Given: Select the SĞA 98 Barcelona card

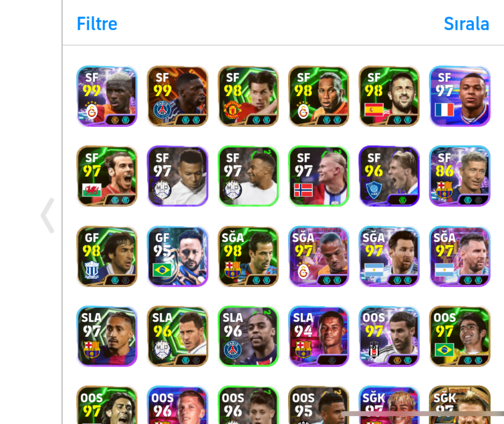Looking at the screenshot, I should [248, 256].
